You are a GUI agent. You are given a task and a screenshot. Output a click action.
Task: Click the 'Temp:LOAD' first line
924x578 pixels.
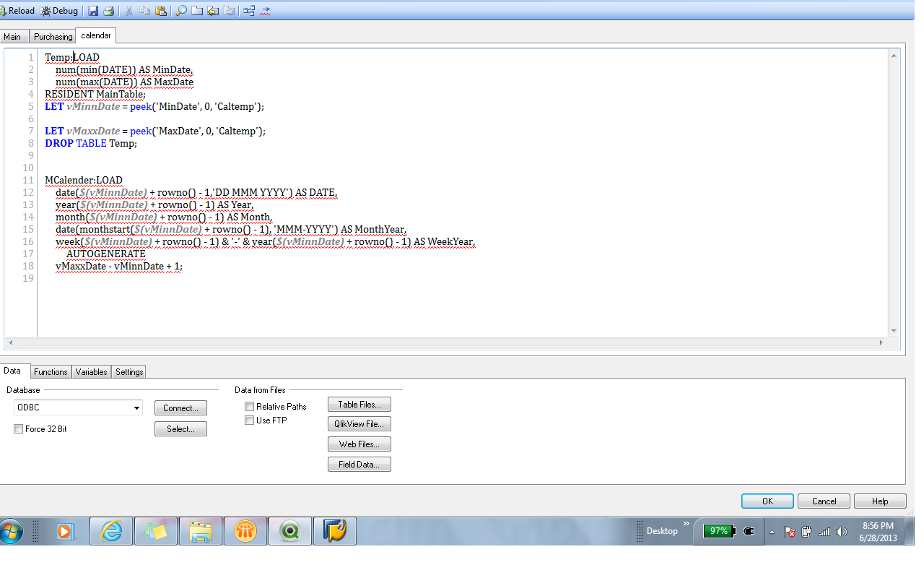point(72,57)
